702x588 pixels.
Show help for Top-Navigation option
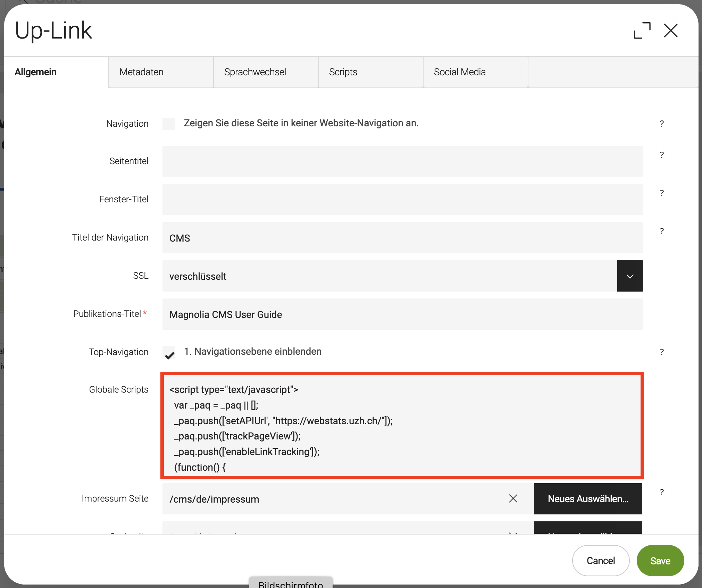662,352
